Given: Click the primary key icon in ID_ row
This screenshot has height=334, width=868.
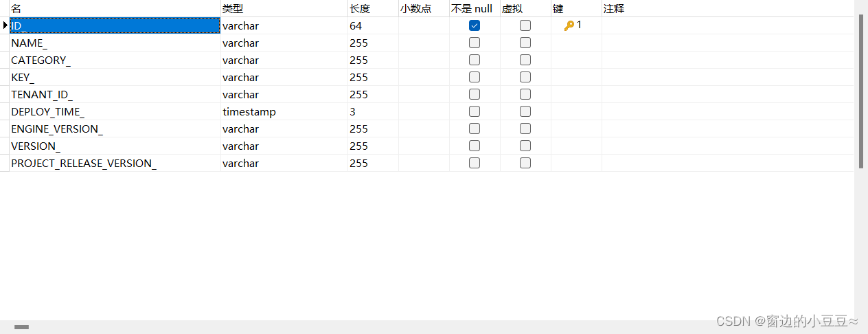Looking at the screenshot, I should click(x=569, y=25).
